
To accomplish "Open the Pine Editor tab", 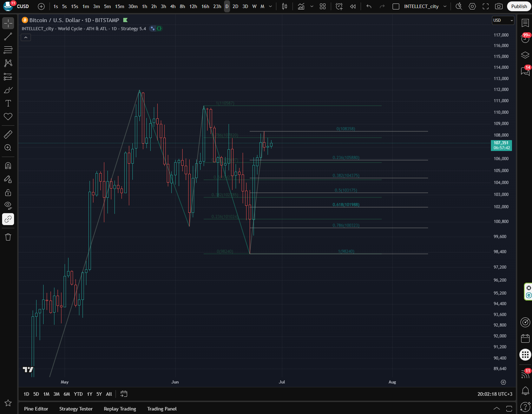I will click(36, 409).
